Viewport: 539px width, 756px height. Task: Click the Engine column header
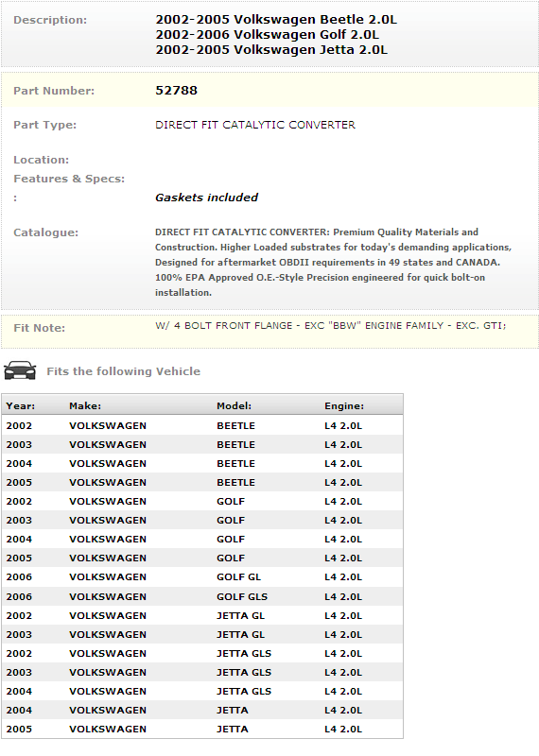point(344,406)
